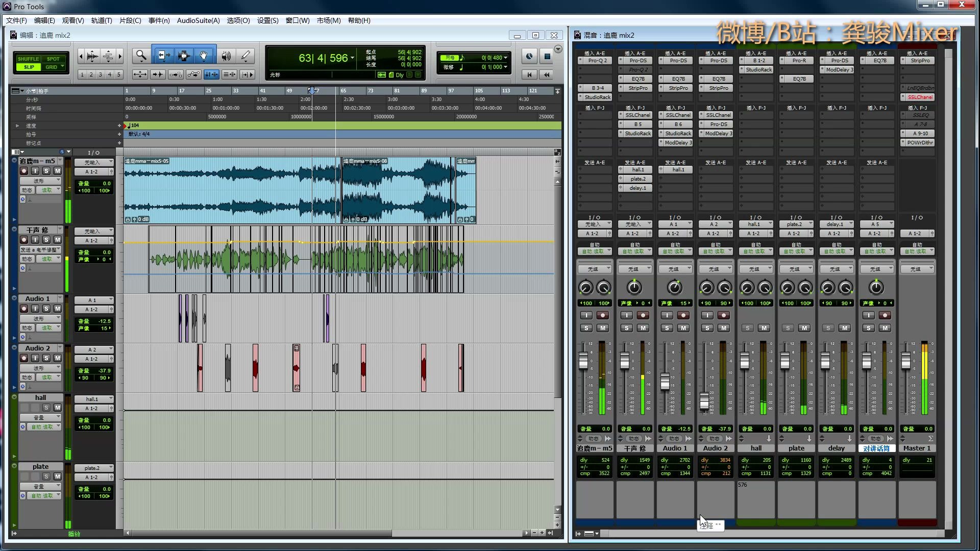Image resolution: width=980 pixels, height=551 pixels.
Task: Click the Return to Zero transport button
Action: pyautogui.click(x=530, y=74)
